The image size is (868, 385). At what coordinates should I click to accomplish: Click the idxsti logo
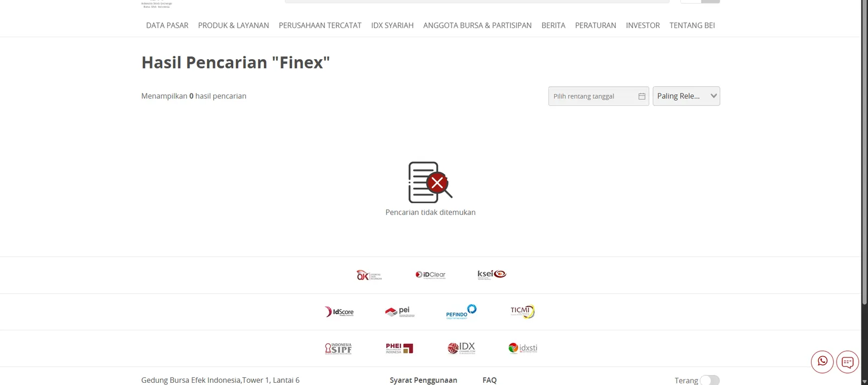523,348
